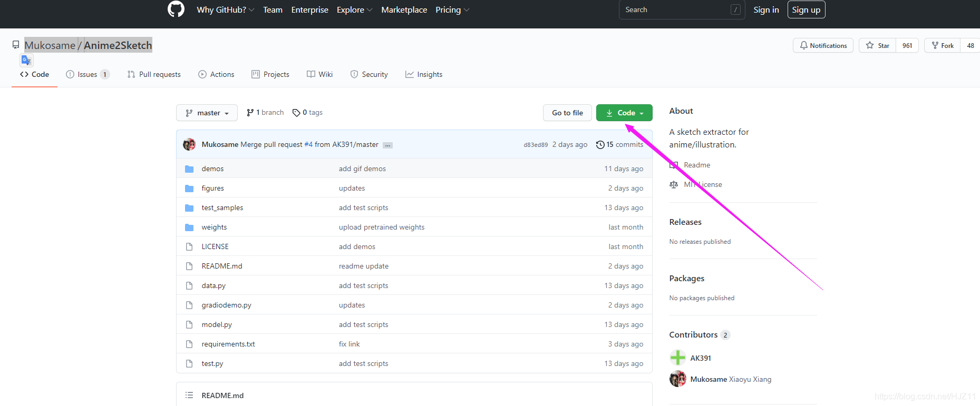Click the MIT License scale icon
Screen dimensions: 980x406
point(674,184)
